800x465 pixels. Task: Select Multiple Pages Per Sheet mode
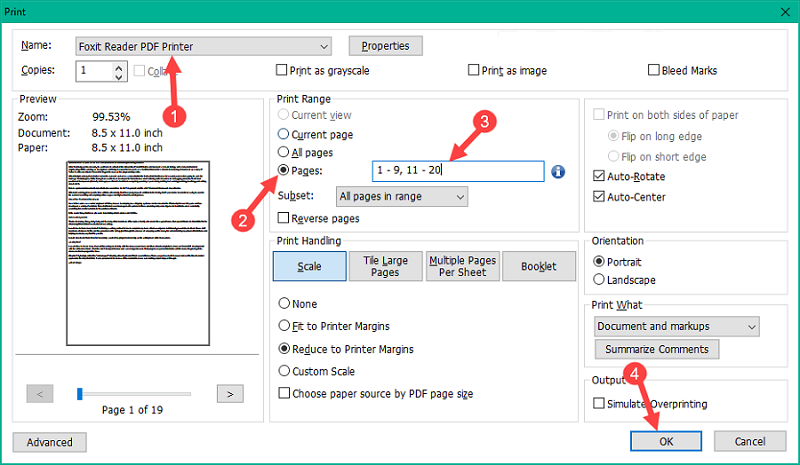pos(463,266)
